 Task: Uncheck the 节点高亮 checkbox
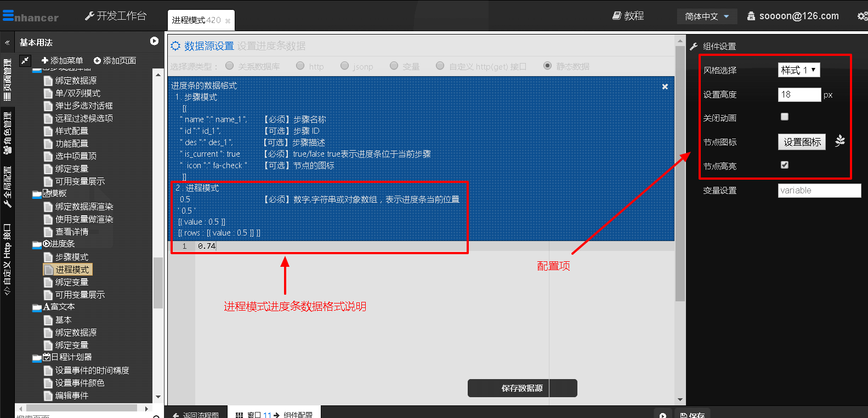click(784, 165)
